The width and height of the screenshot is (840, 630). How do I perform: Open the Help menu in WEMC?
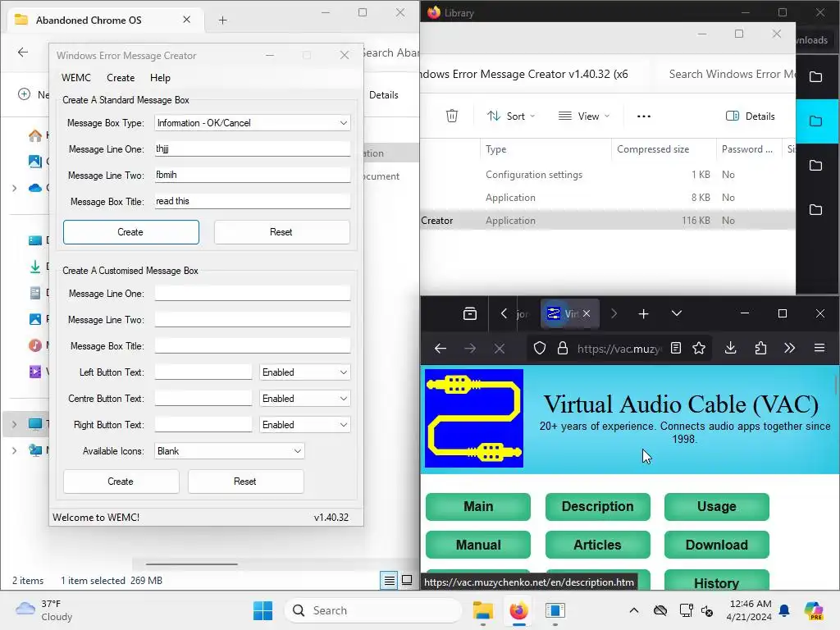click(x=160, y=78)
